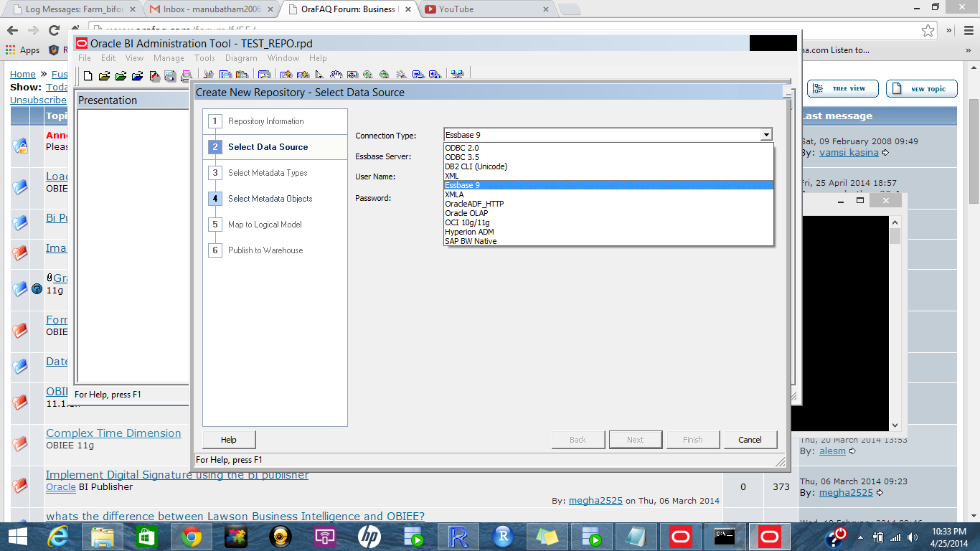Open the round R icon in taskbar
Image resolution: width=980 pixels, height=551 pixels.
tap(503, 537)
